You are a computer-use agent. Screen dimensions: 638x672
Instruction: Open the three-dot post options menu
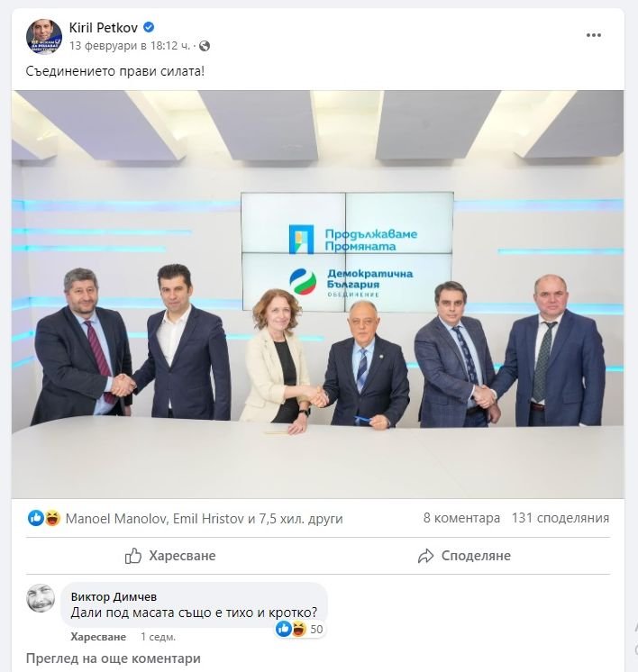[x=594, y=35]
